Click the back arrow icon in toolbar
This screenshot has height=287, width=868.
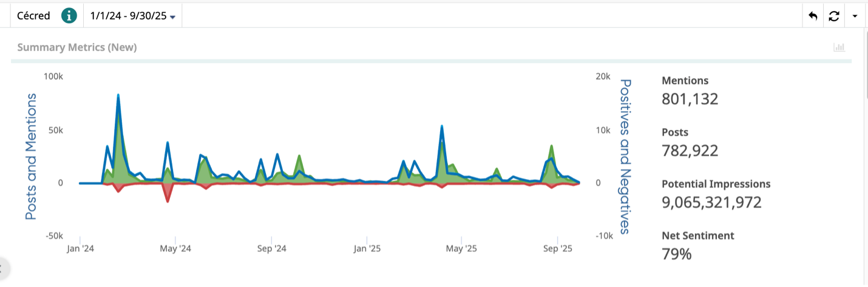(x=813, y=16)
